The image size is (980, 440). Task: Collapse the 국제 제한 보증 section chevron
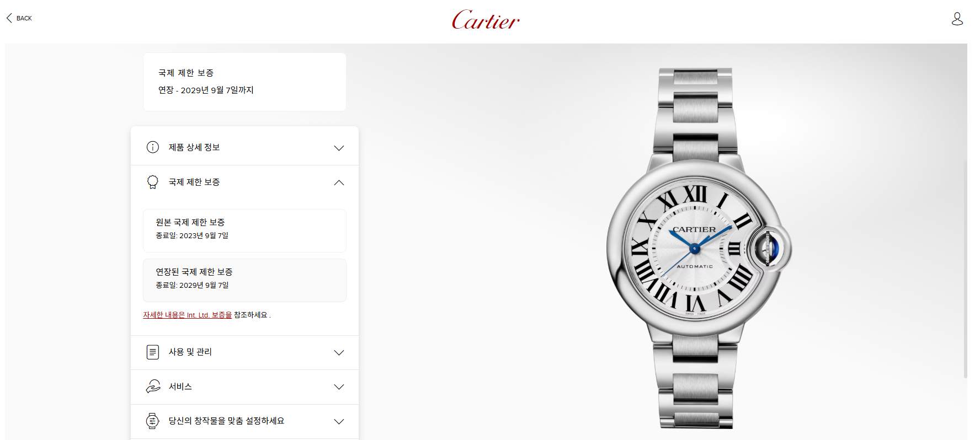click(x=339, y=183)
